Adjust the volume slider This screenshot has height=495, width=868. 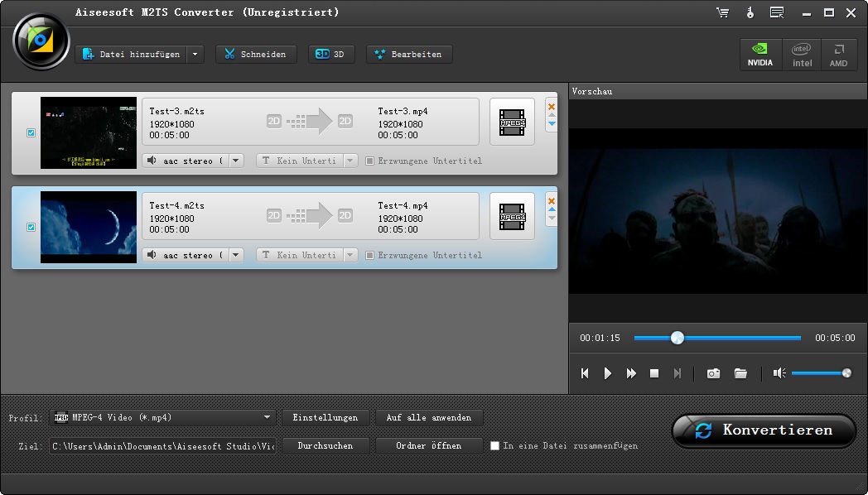822,373
